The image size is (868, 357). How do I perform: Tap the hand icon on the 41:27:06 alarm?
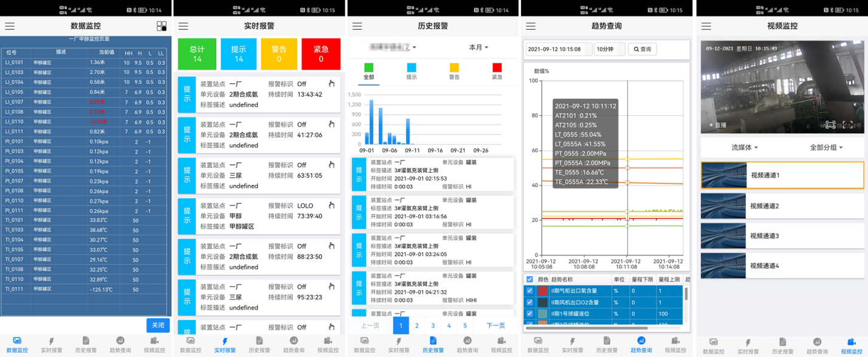click(x=331, y=124)
